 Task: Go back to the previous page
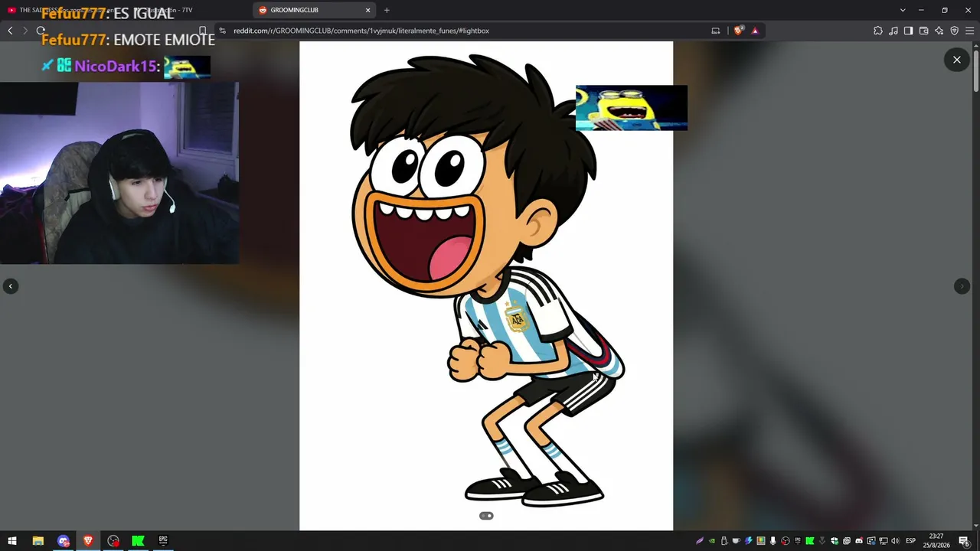point(10,31)
